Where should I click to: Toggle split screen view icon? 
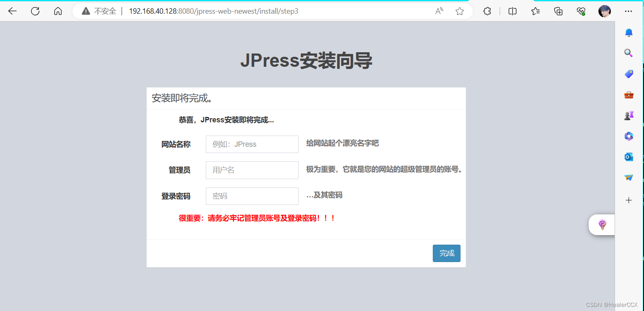pos(512,11)
